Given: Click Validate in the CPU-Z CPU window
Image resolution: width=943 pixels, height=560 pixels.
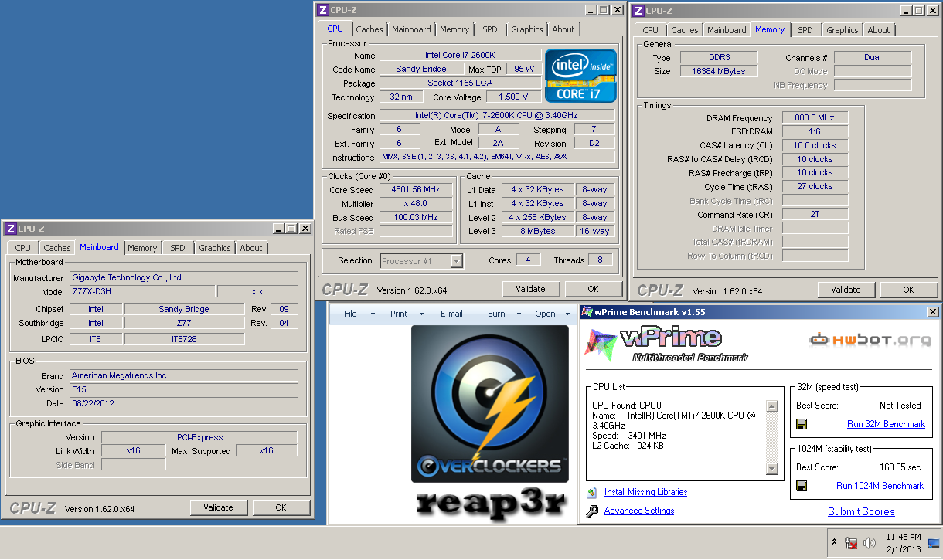Looking at the screenshot, I should 531,289.
